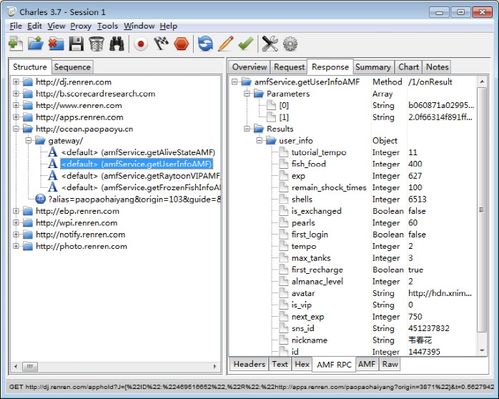
Task: Click the Close Session red X icon
Action: (56, 44)
